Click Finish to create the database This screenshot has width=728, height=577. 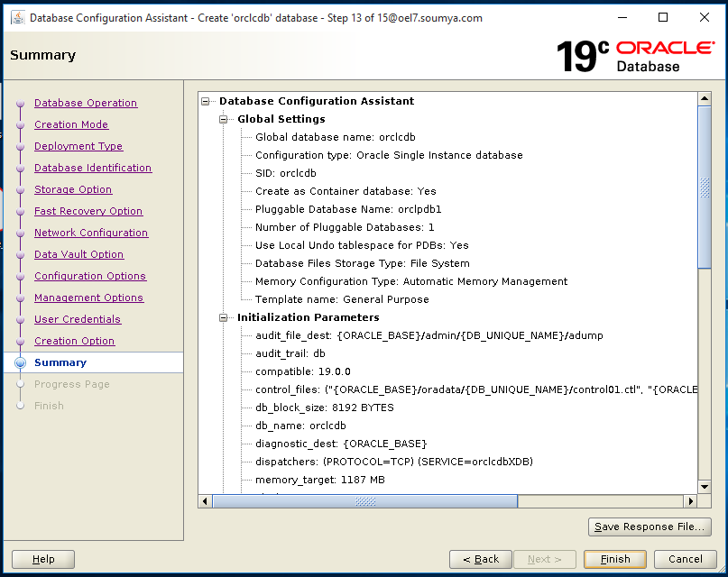[615, 559]
